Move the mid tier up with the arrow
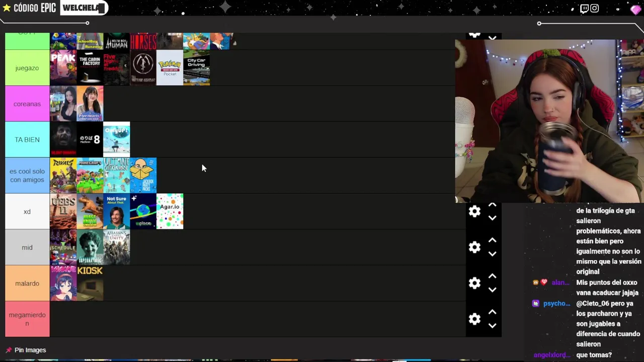644x362 pixels. [492, 240]
